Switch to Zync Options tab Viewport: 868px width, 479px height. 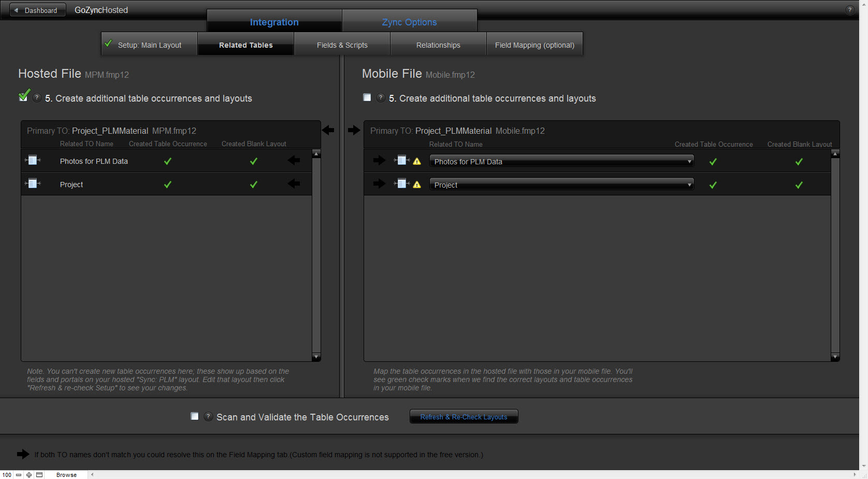(409, 22)
